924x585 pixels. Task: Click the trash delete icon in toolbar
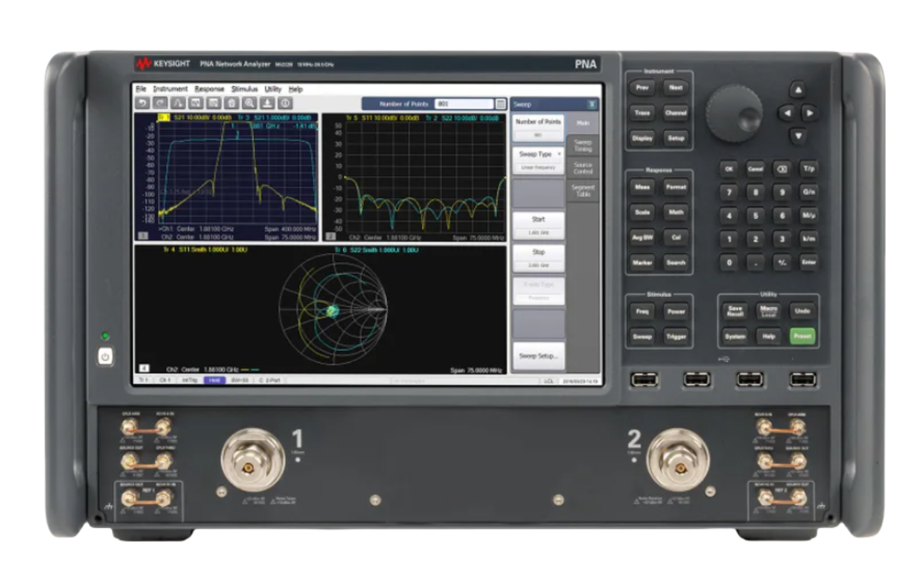coord(232,104)
